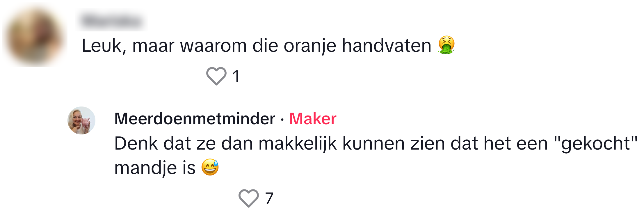The height and width of the screenshot is (213, 644).
Task: Click the word 'Leuk' in the first comment
Action: click(x=102, y=46)
